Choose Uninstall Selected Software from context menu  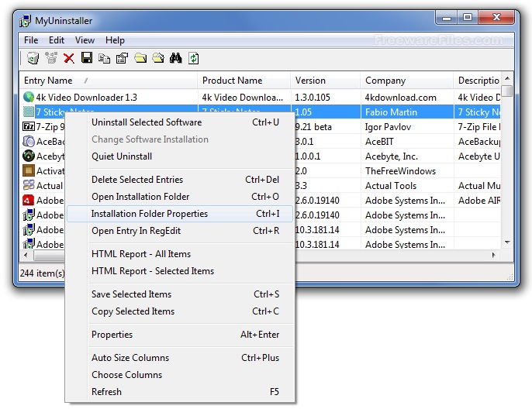(180, 122)
